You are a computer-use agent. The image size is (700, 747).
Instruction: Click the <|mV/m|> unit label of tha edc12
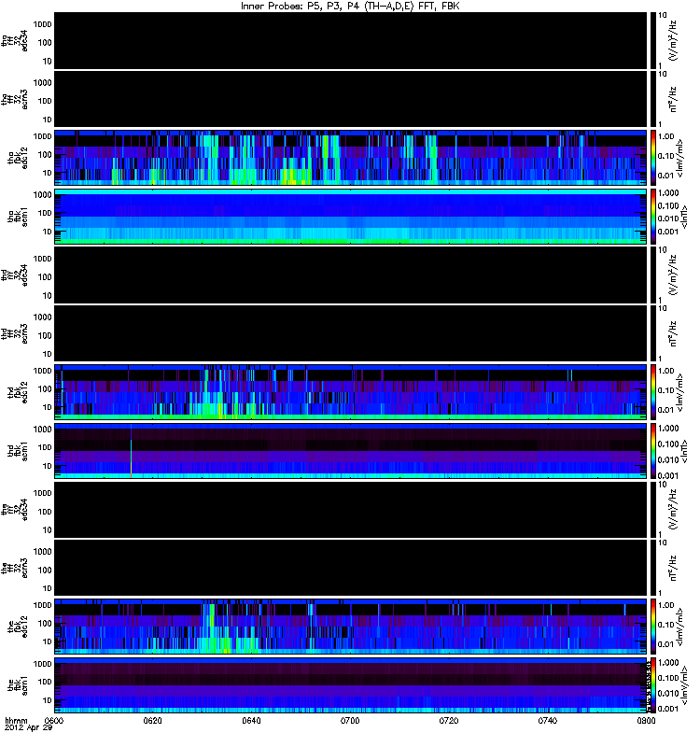[x=679, y=158]
